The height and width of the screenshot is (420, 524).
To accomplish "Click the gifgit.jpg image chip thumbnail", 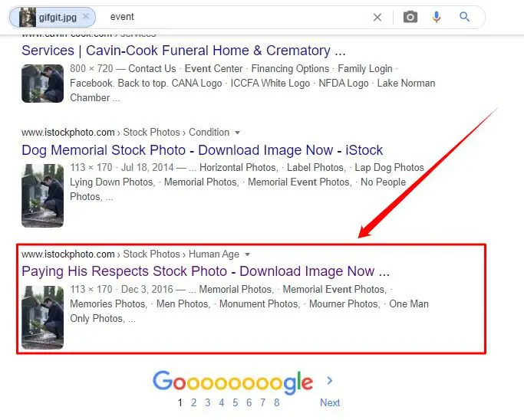I will click(28, 17).
